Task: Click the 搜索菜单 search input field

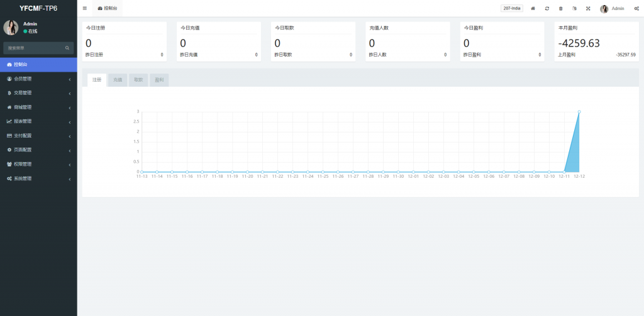Action: click(x=35, y=48)
